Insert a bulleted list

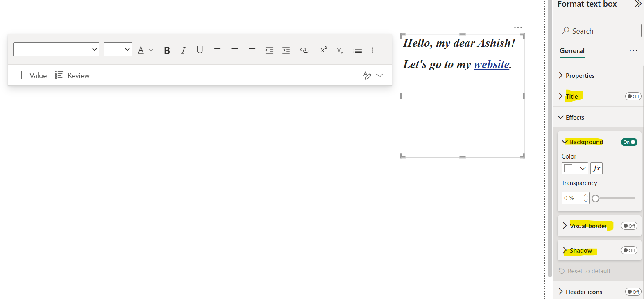tap(358, 50)
